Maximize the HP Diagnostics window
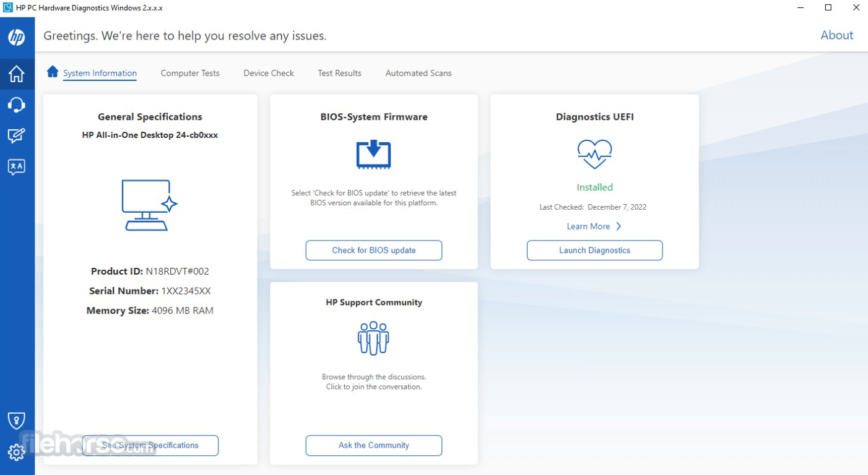This screenshot has width=868, height=475. (x=828, y=8)
